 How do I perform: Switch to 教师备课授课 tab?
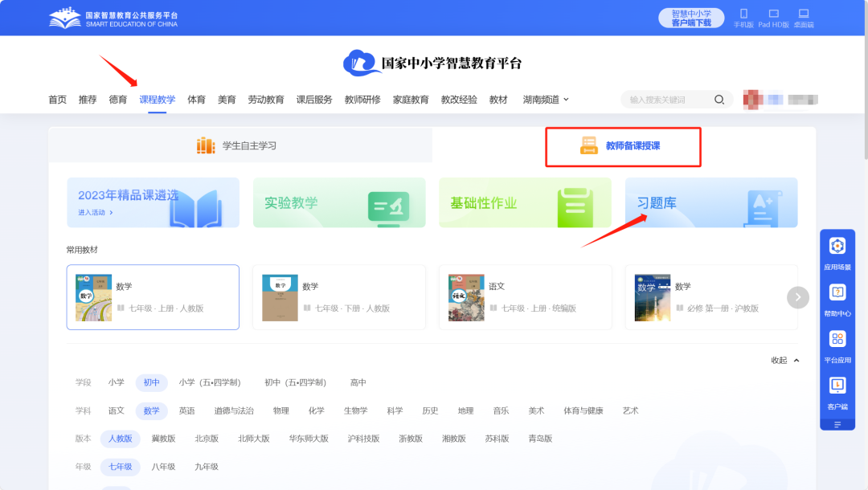(623, 146)
